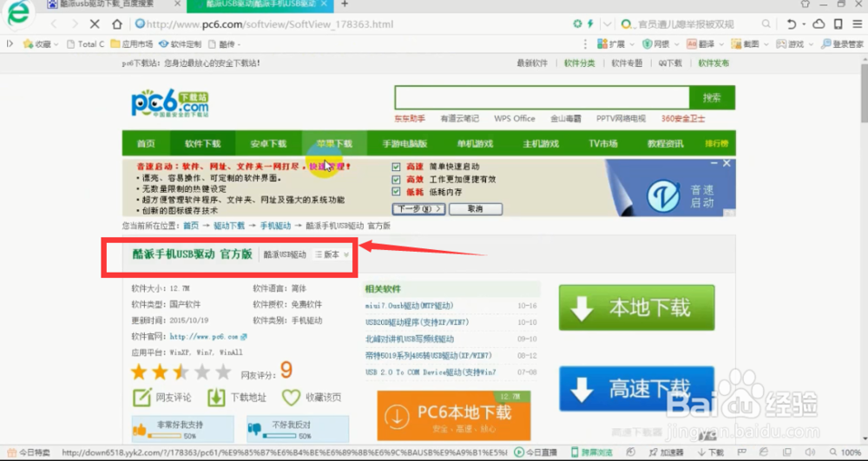Click the 下一步 button in the ad
Viewport: 868px width, 461px height.
click(x=418, y=209)
